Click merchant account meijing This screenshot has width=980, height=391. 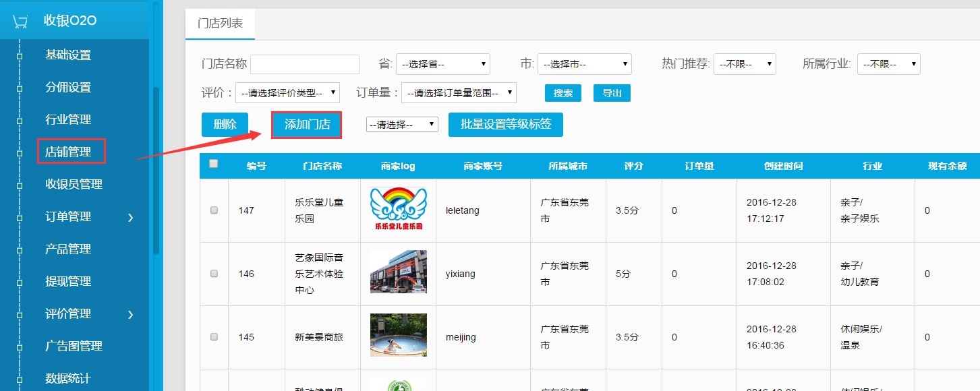pyautogui.click(x=461, y=337)
